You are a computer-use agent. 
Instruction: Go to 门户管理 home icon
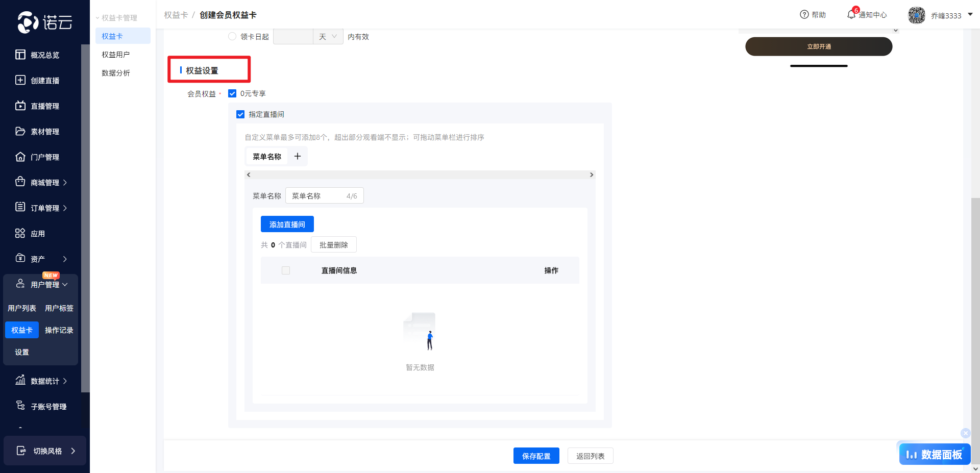tap(20, 157)
